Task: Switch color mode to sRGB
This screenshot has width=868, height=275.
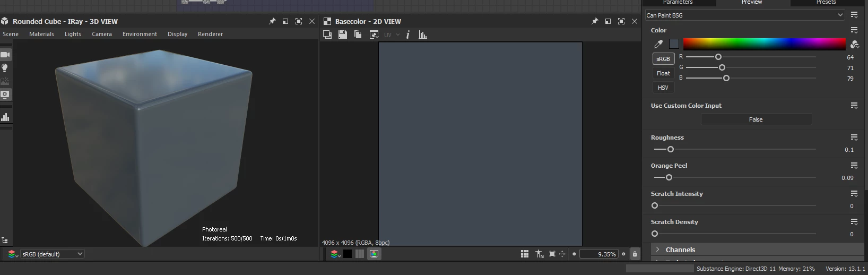Action: pos(663,59)
